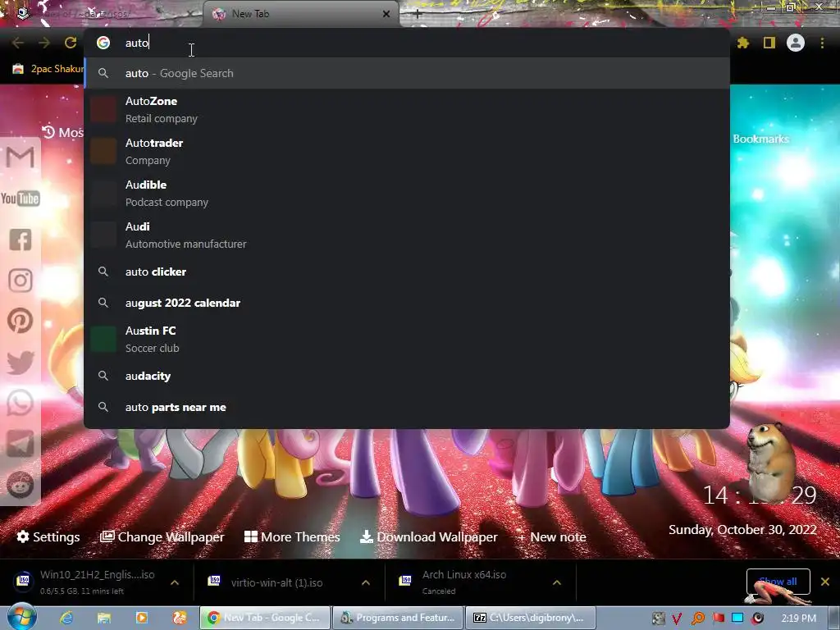Expand options for virtio-win-alt iso download

click(366, 582)
